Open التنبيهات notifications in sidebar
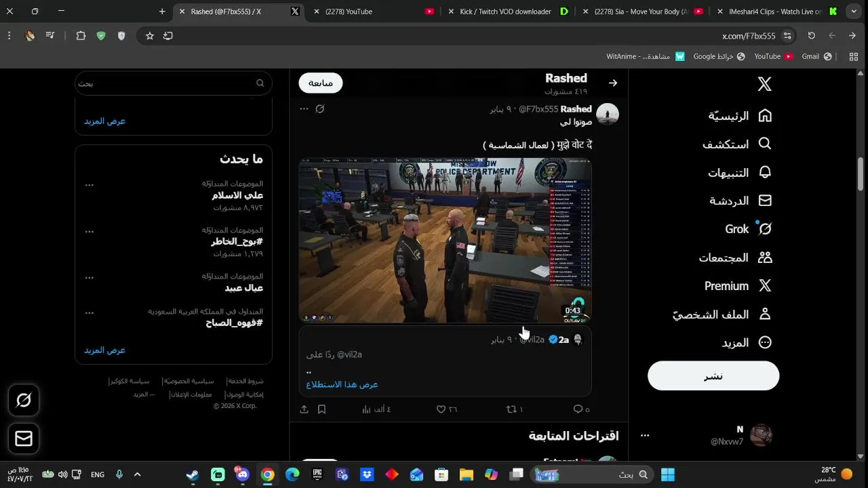The width and height of the screenshot is (868, 488). tap(740, 173)
